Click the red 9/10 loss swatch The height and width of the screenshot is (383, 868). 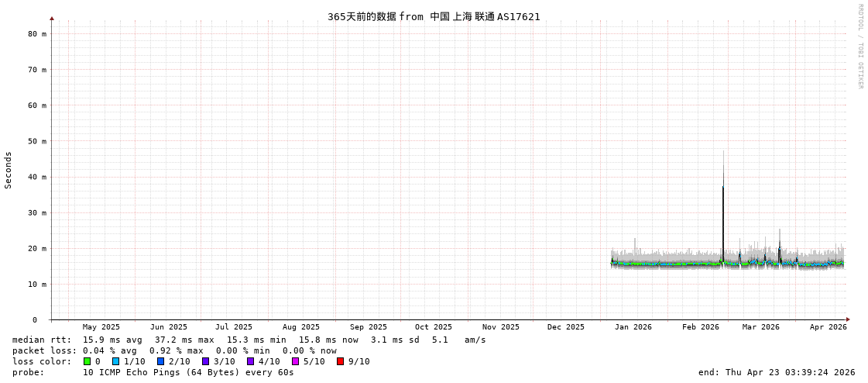340,361
